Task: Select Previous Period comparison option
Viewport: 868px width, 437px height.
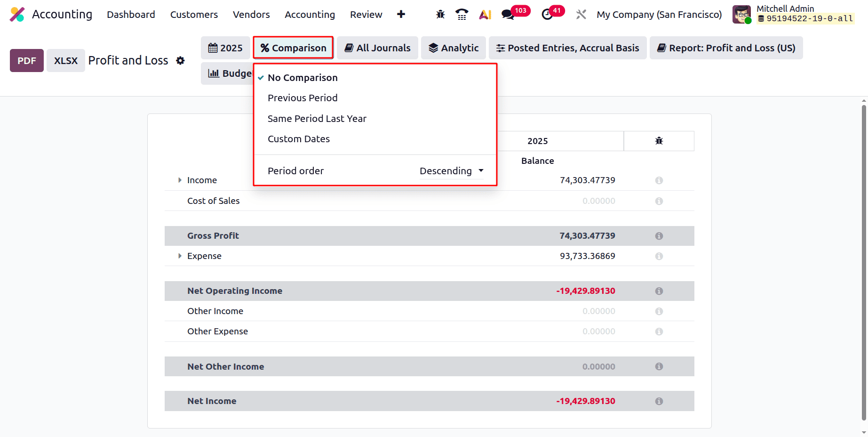Action: point(303,97)
